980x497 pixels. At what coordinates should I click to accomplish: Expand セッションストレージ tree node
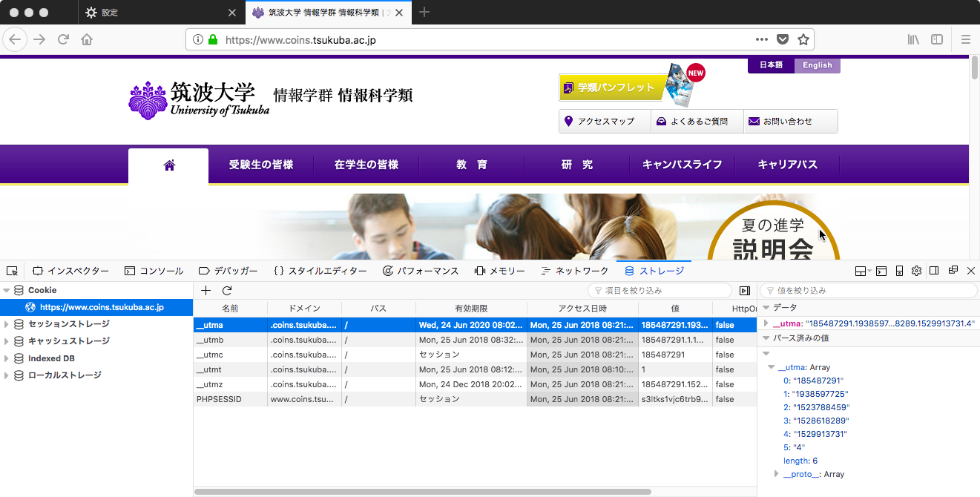pyautogui.click(x=7, y=324)
